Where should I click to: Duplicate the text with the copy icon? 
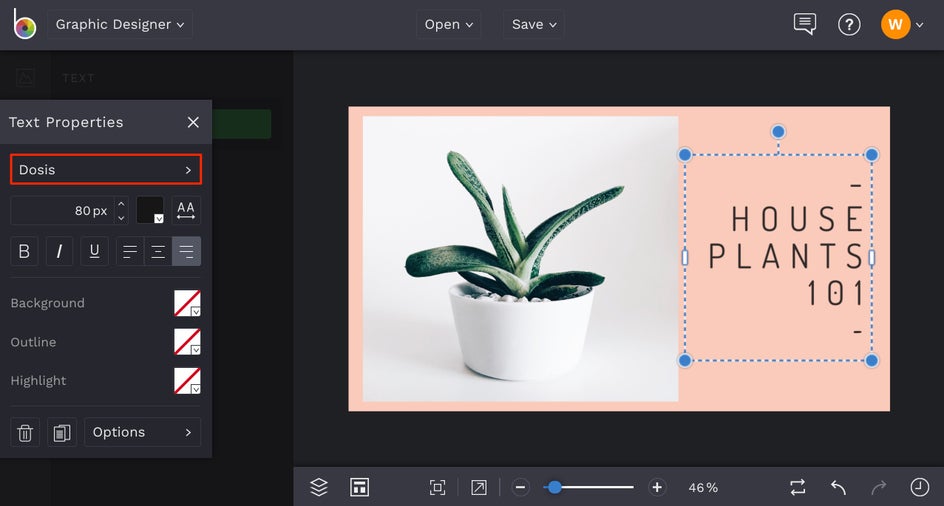[61, 432]
